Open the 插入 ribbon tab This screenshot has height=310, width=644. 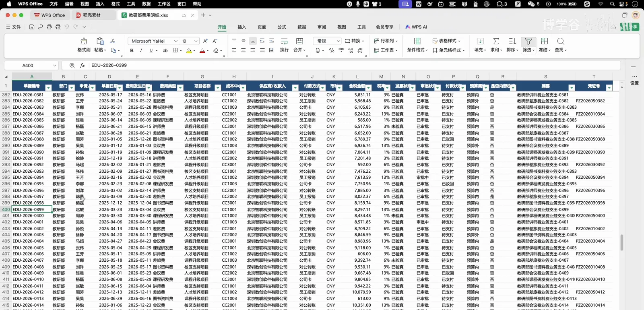(x=242, y=27)
